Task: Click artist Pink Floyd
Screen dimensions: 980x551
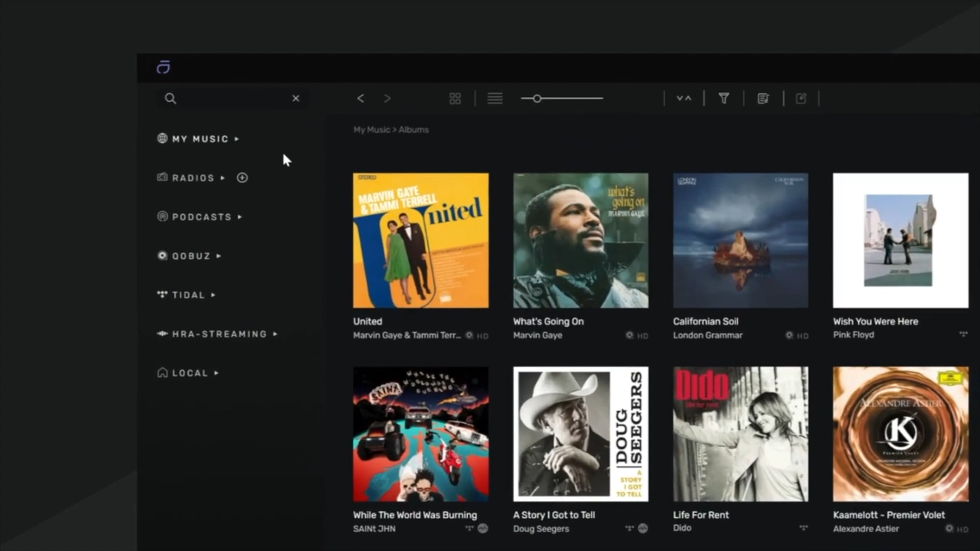Action: click(853, 335)
